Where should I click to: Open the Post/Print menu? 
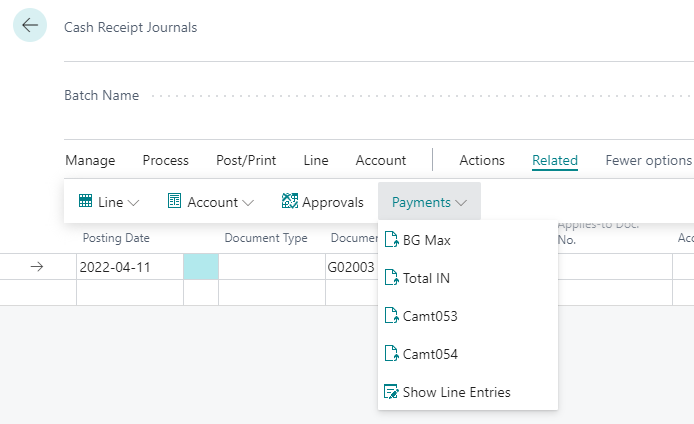[x=246, y=160]
